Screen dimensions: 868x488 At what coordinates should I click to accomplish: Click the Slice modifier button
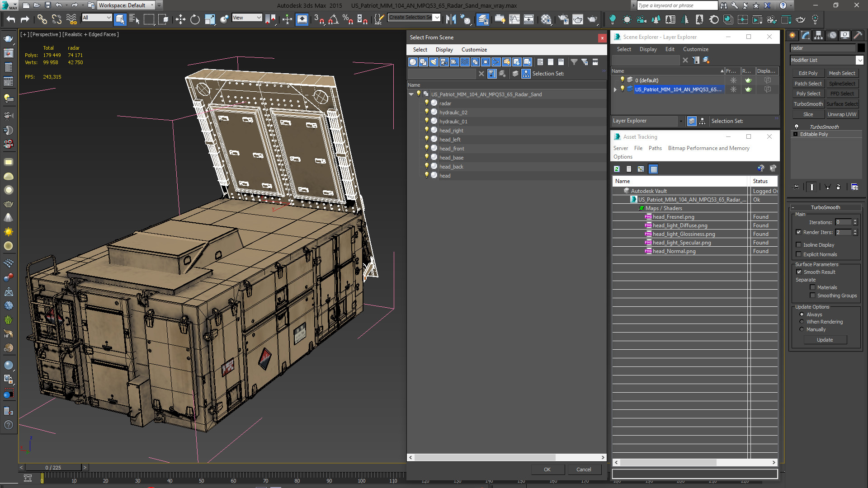point(808,114)
